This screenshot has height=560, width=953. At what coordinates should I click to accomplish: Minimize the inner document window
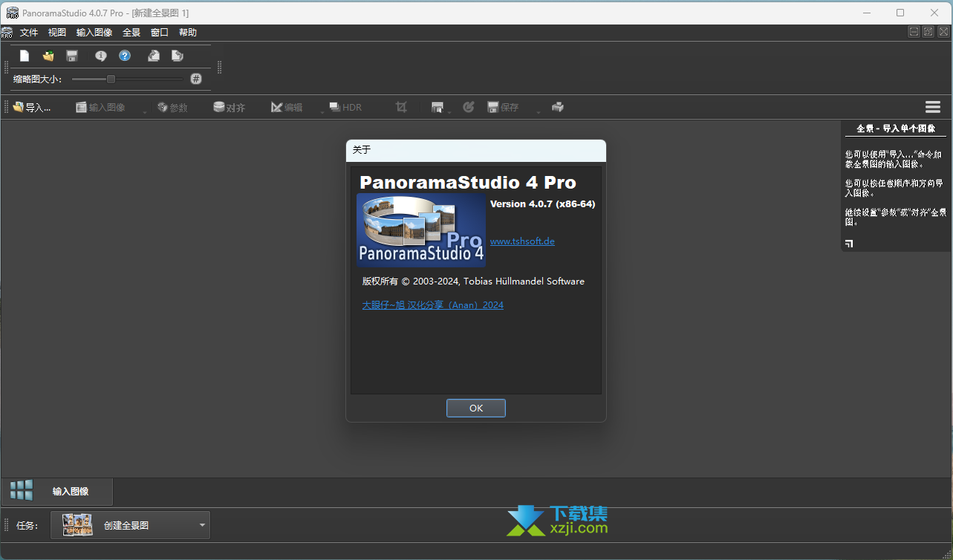914,32
